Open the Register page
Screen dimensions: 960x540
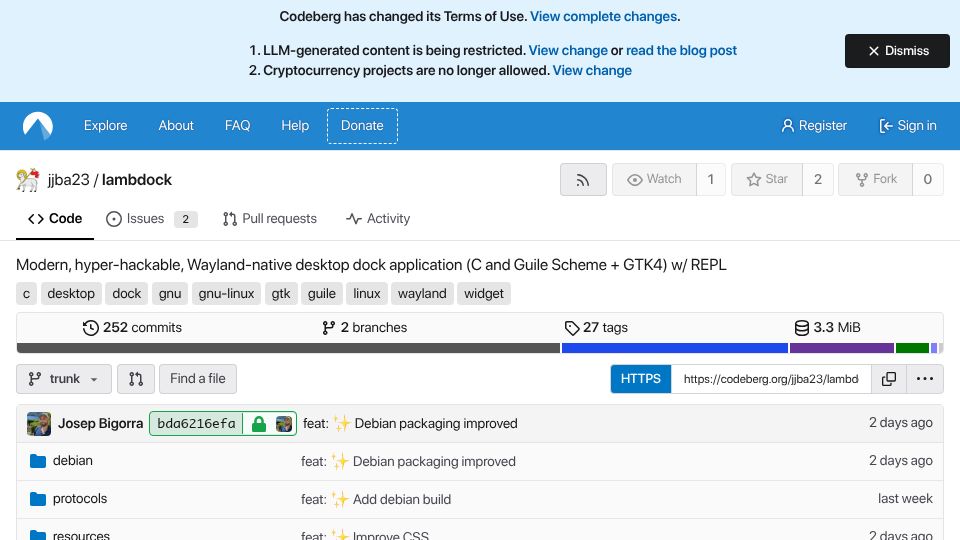[814, 126]
